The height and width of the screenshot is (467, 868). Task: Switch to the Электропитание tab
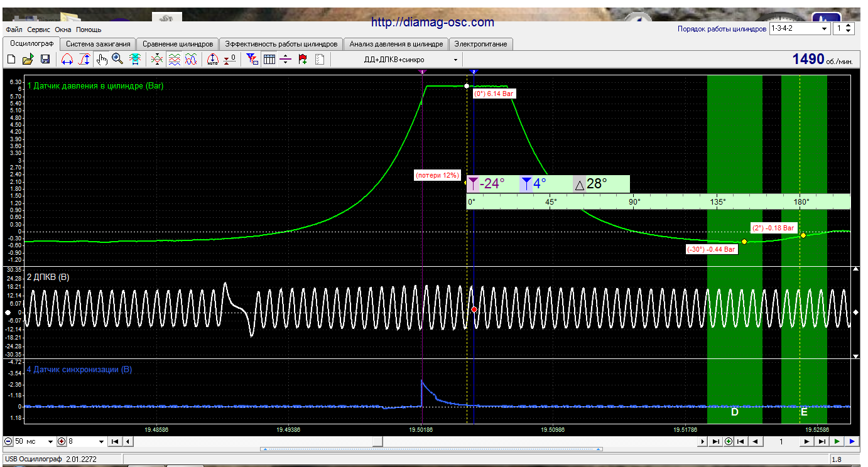tap(481, 44)
